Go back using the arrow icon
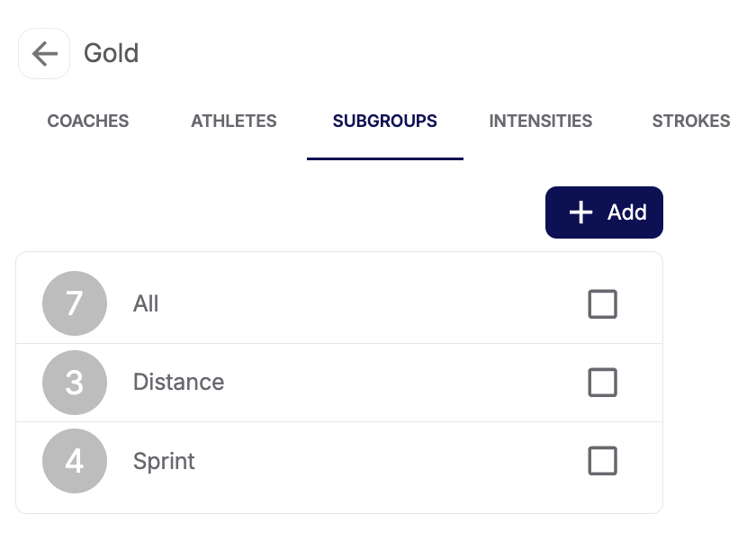Image resolution: width=756 pixels, height=560 pixels. tap(44, 54)
